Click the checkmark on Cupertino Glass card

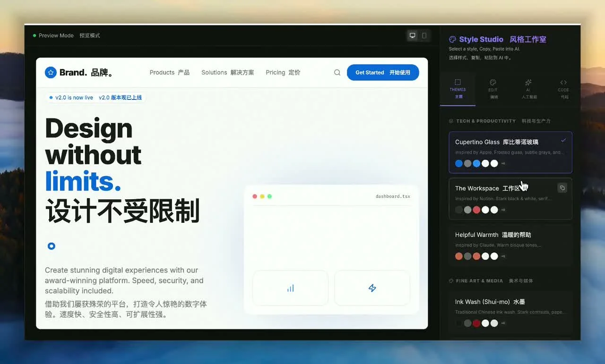pos(563,140)
